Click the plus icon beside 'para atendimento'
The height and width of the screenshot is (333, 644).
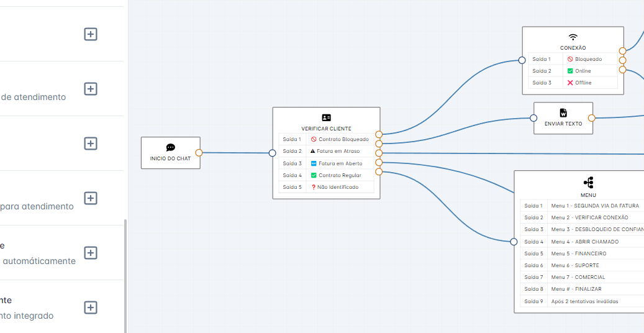91,198
